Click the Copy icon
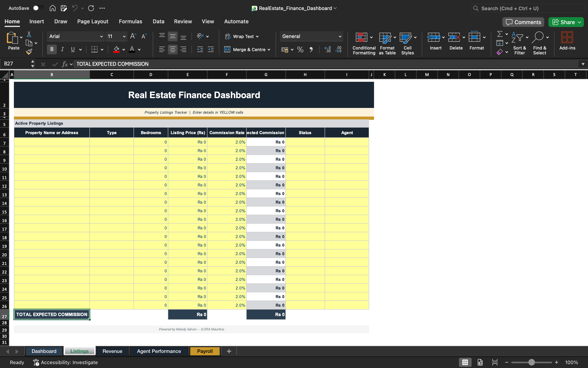Screen dimensions: 588x368 (29, 43)
